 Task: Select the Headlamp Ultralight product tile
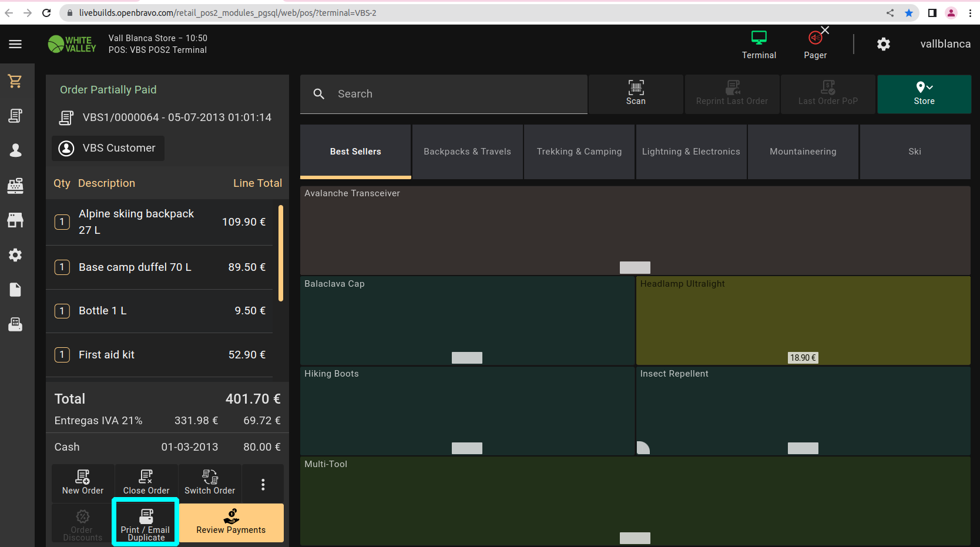(803, 320)
